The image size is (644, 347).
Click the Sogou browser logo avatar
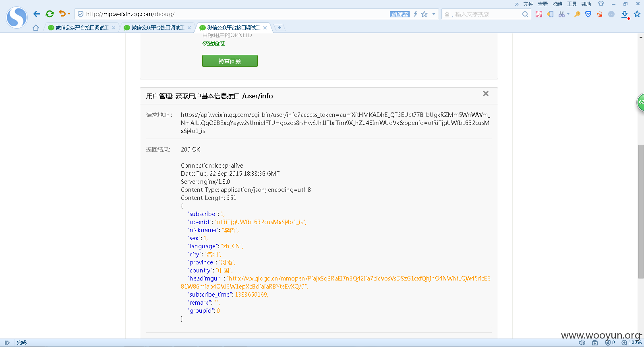coord(17,17)
